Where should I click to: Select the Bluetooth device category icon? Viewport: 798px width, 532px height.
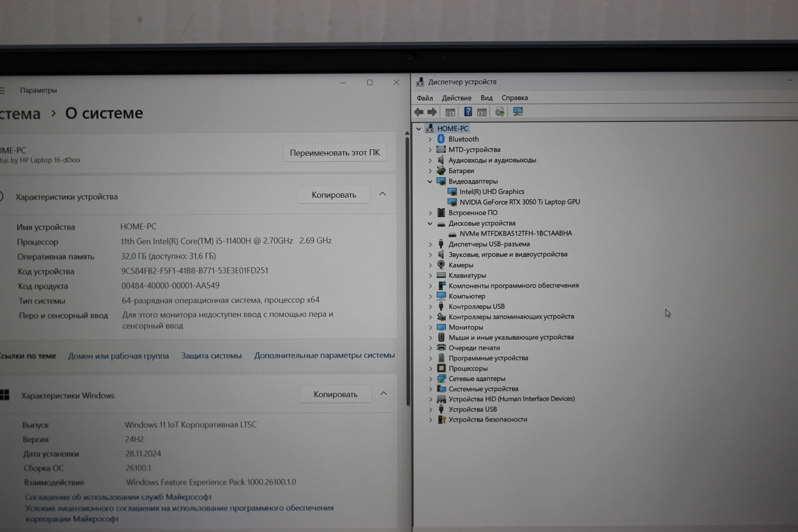pyautogui.click(x=441, y=139)
